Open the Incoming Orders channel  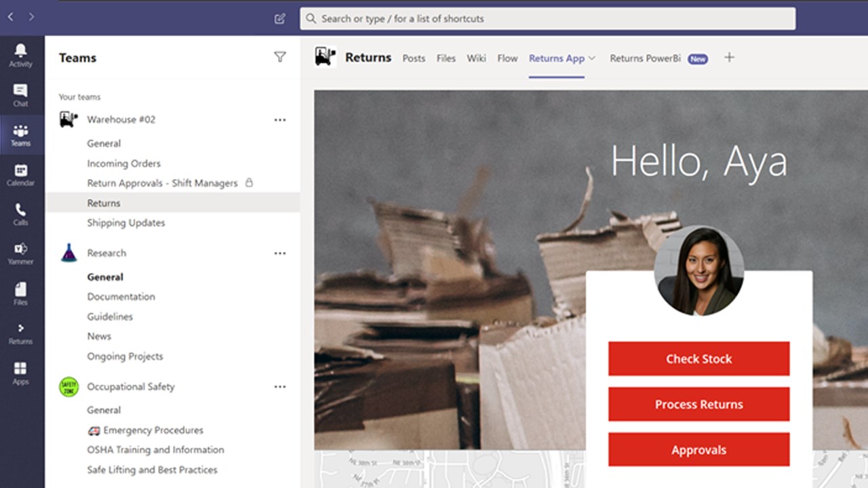[x=123, y=163]
